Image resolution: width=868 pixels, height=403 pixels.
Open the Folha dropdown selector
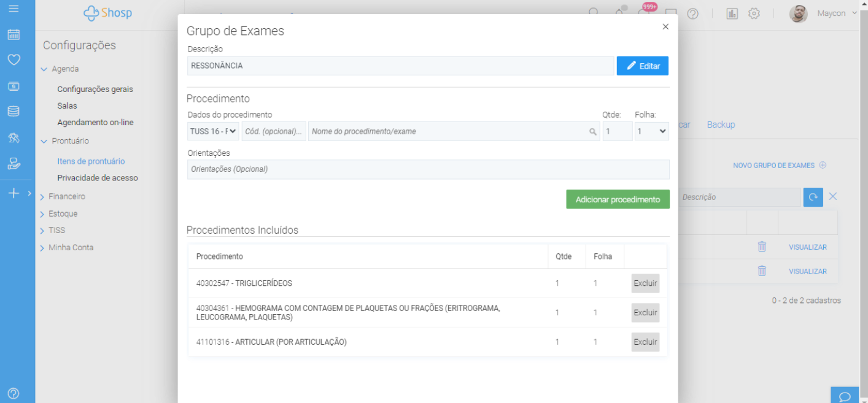click(x=651, y=131)
